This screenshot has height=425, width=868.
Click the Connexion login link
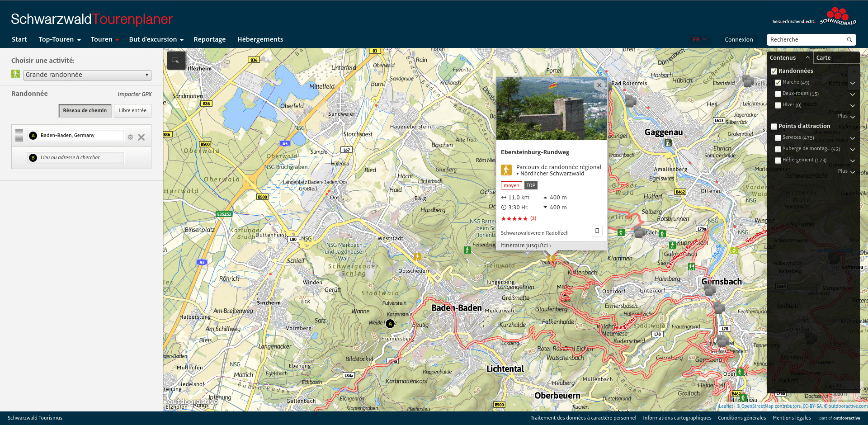(739, 40)
